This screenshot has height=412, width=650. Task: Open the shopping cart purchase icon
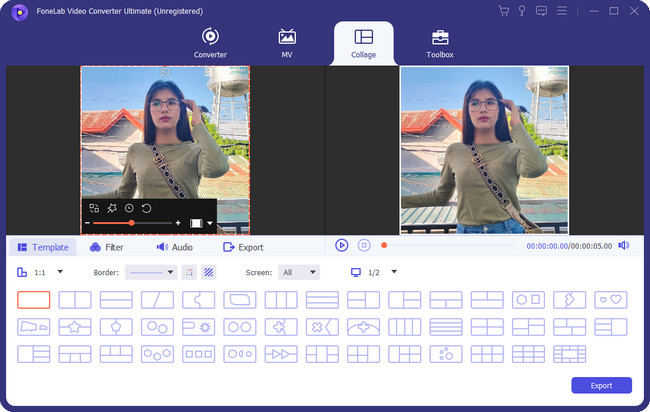point(504,11)
